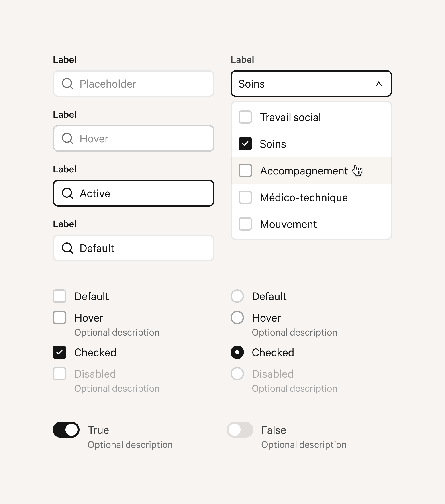Screen dimensions: 445x504
Task: Select the Default radio button
Action: 237,296
